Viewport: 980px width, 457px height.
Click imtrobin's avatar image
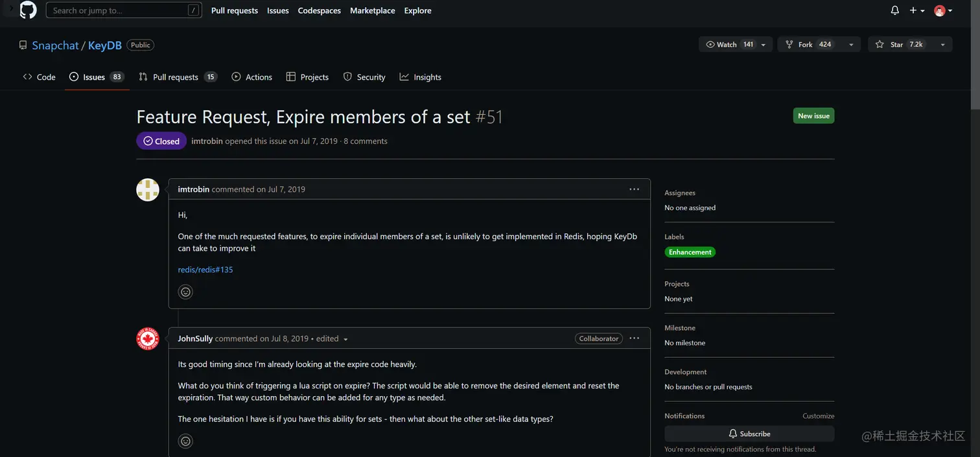pos(148,190)
